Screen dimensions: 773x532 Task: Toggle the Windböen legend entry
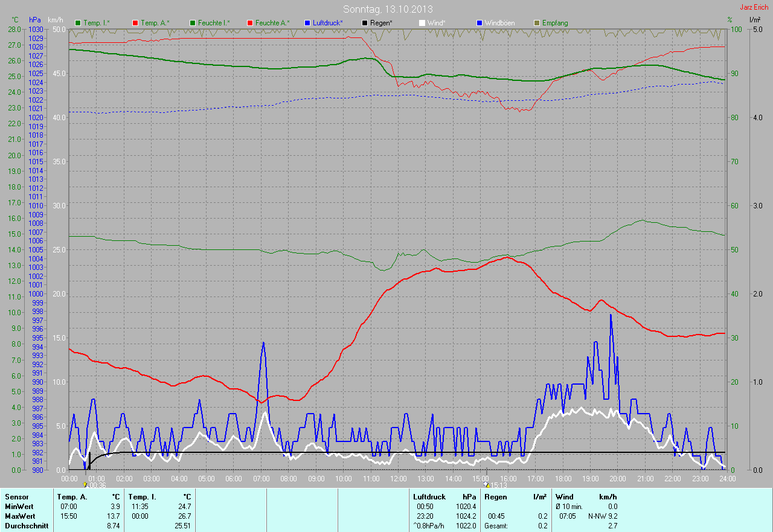tap(499, 23)
